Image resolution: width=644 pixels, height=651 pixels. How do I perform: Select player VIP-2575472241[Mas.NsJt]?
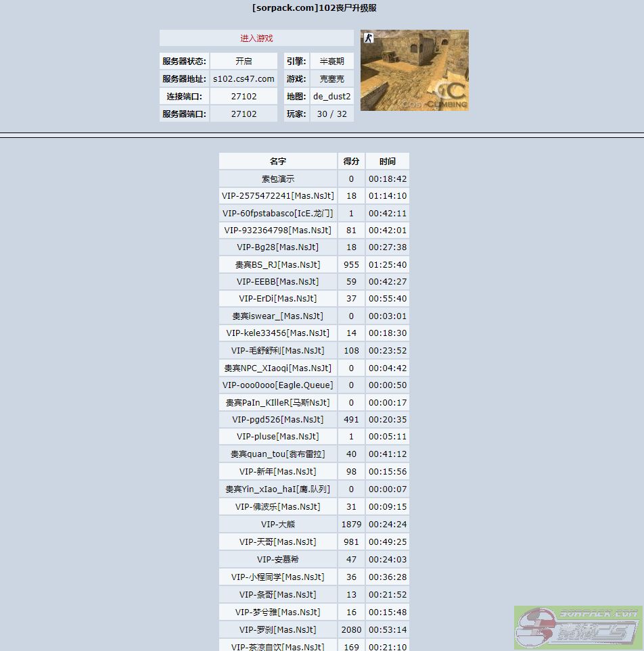tap(278, 196)
